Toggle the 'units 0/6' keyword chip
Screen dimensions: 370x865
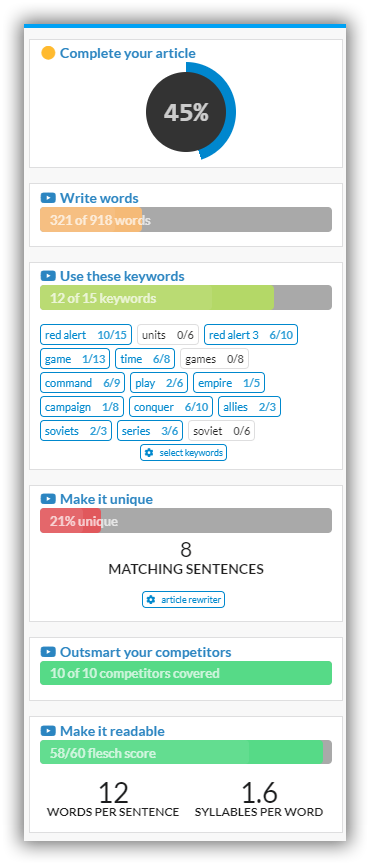coord(168,335)
